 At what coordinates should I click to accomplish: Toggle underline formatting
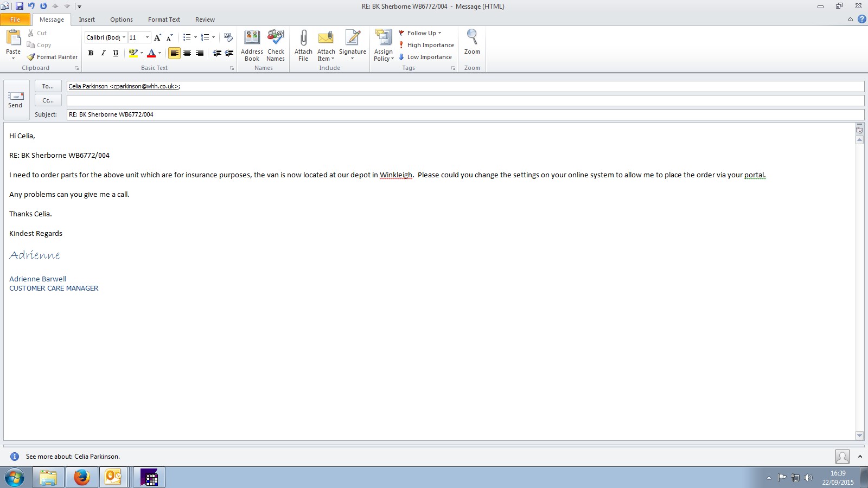pos(116,53)
